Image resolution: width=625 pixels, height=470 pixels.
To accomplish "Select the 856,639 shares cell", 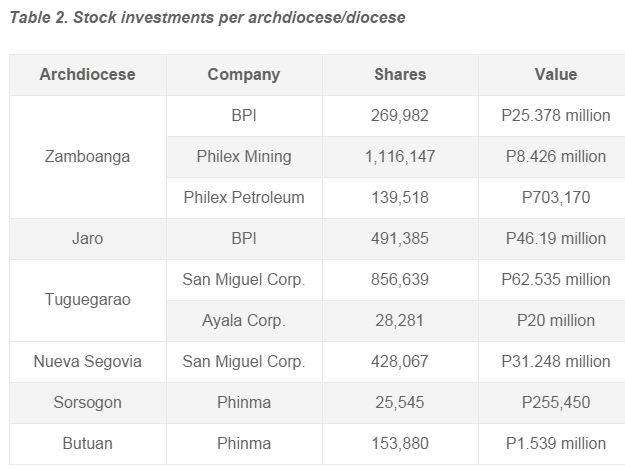I will click(x=400, y=280).
